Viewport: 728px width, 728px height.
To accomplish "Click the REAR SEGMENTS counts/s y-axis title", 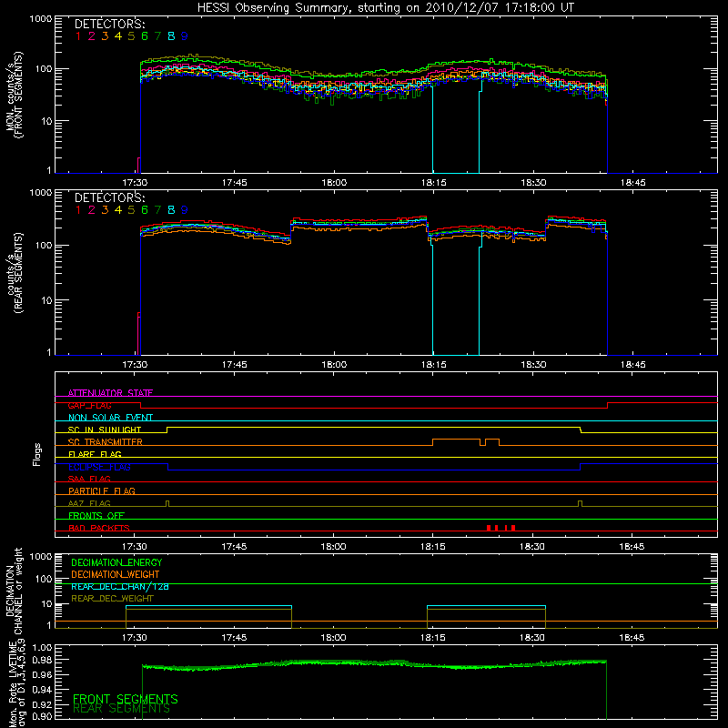I will coord(14,273).
